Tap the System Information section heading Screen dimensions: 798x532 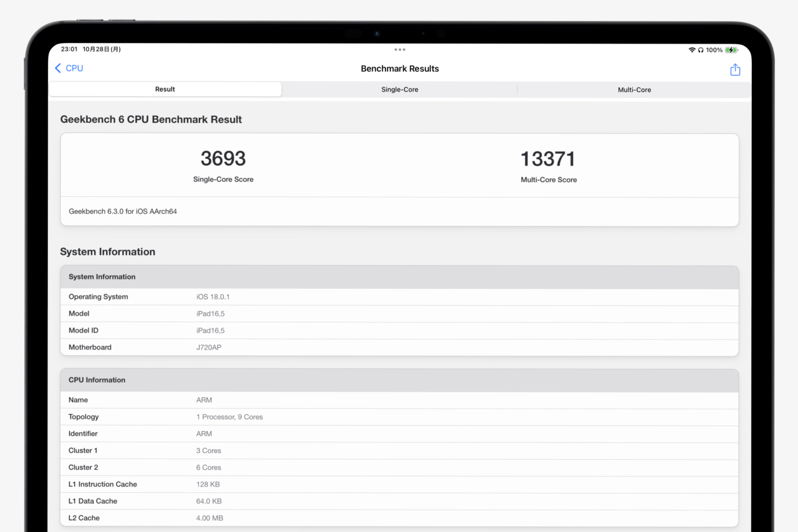pyautogui.click(x=108, y=252)
